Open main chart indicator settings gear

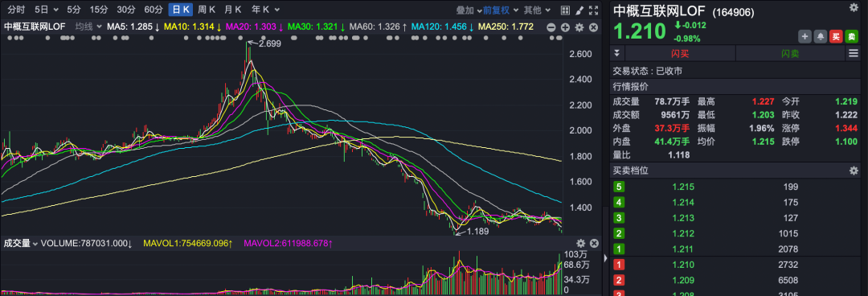579,27
